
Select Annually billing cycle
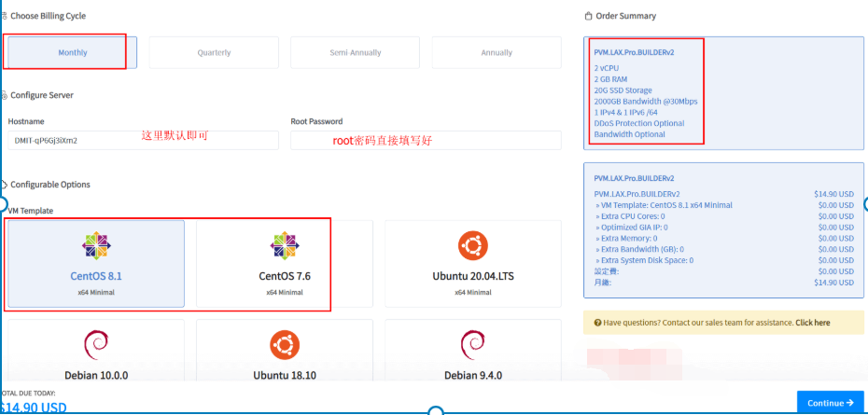[x=497, y=52]
